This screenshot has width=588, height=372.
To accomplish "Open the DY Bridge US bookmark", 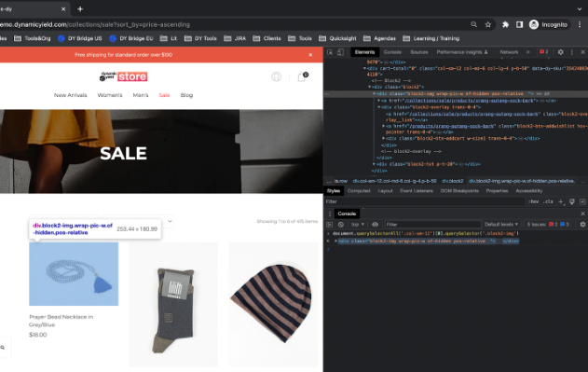I will [80, 38].
